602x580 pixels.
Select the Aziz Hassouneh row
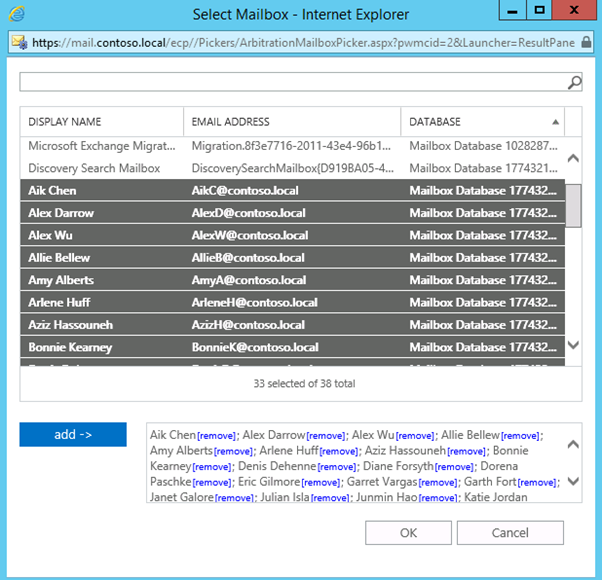(x=293, y=325)
